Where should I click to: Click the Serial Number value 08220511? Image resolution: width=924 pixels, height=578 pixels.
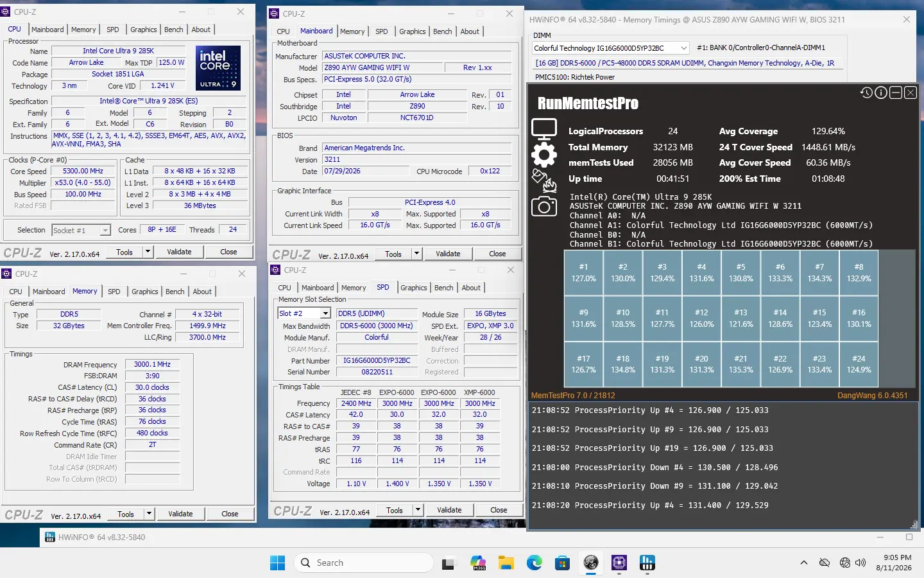point(377,372)
